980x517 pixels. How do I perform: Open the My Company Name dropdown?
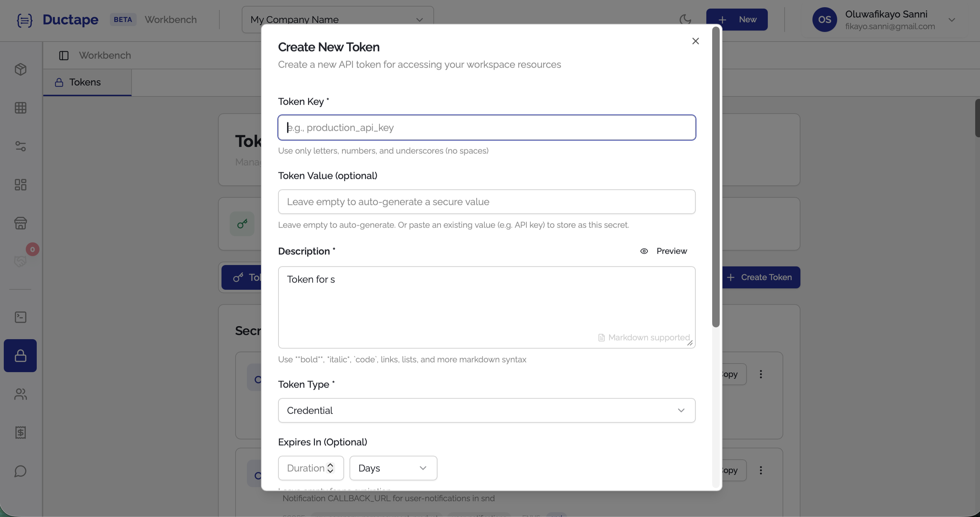pos(337,20)
